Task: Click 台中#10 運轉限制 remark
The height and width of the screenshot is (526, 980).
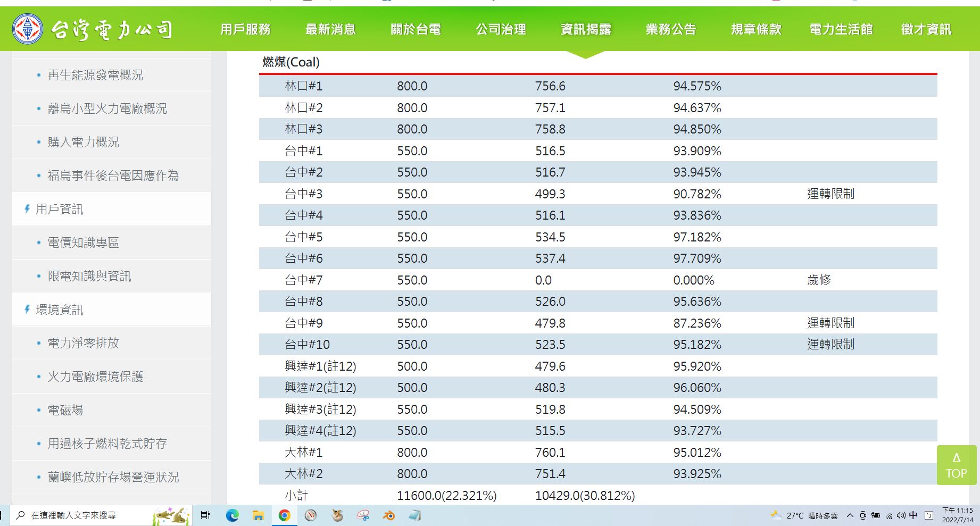Action: tap(830, 344)
